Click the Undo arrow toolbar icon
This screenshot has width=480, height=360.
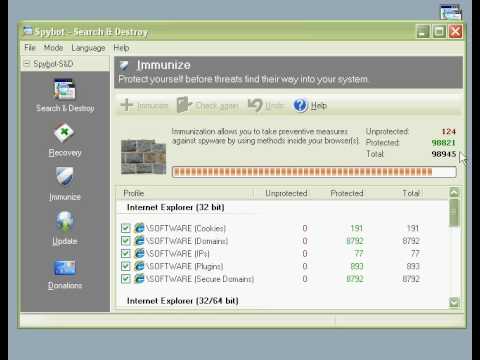(x=255, y=105)
